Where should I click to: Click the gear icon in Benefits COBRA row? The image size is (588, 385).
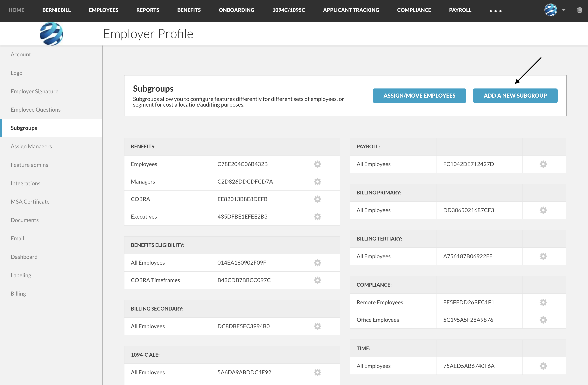pyautogui.click(x=318, y=199)
